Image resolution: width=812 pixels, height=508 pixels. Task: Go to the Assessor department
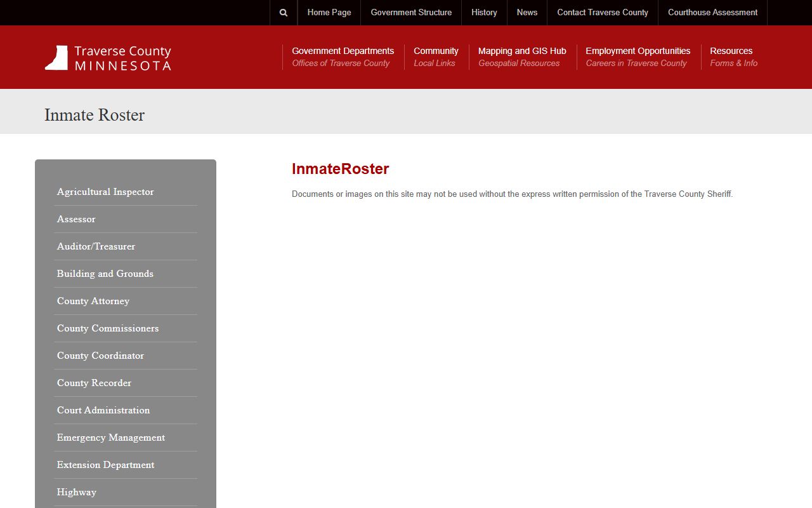tap(76, 219)
